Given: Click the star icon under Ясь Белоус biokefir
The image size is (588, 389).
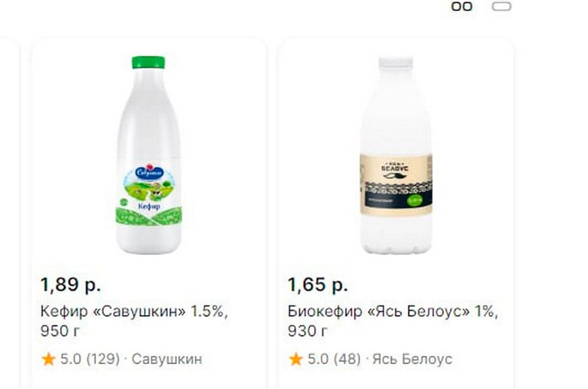Looking at the screenshot, I should (x=295, y=359).
